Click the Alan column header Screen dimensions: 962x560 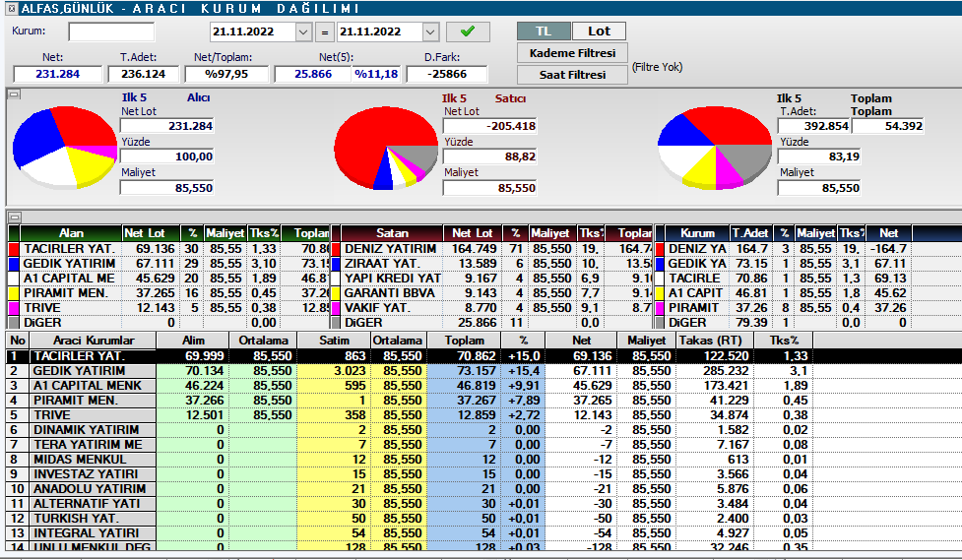click(x=71, y=233)
